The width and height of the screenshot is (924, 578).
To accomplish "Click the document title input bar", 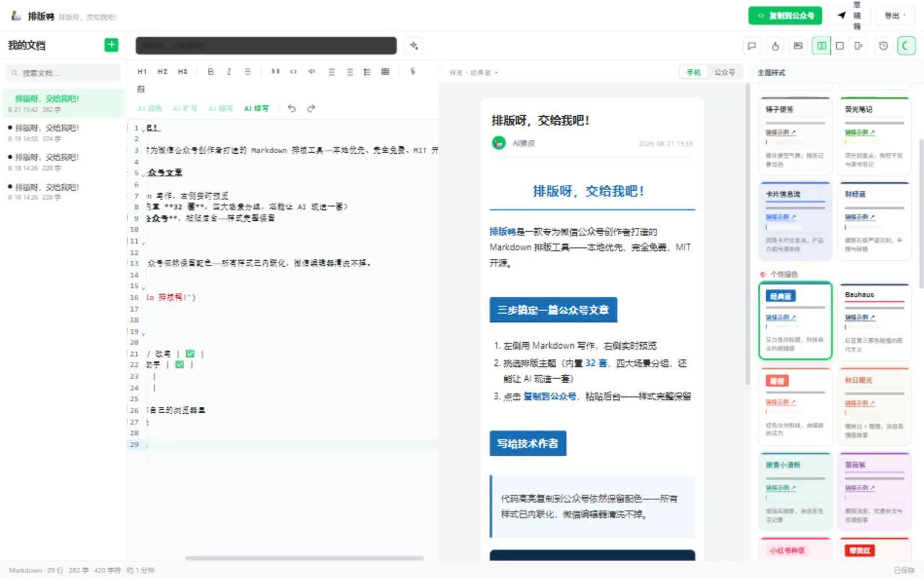I will pos(266,46).
